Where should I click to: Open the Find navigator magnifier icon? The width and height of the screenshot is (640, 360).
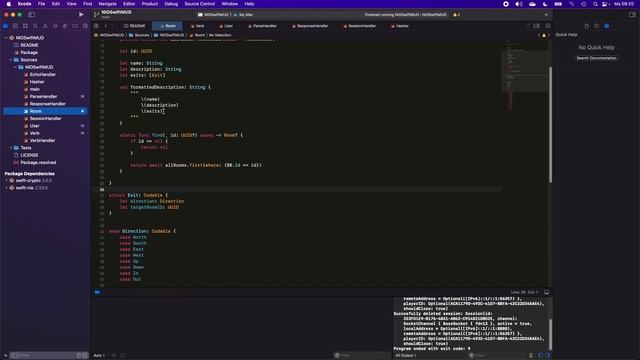tap(35, 26)
